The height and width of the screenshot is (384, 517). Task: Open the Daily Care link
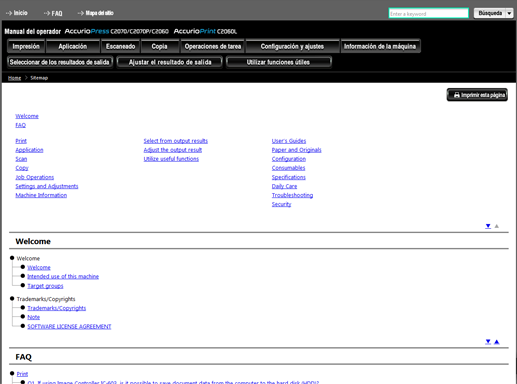pos(284,186)
